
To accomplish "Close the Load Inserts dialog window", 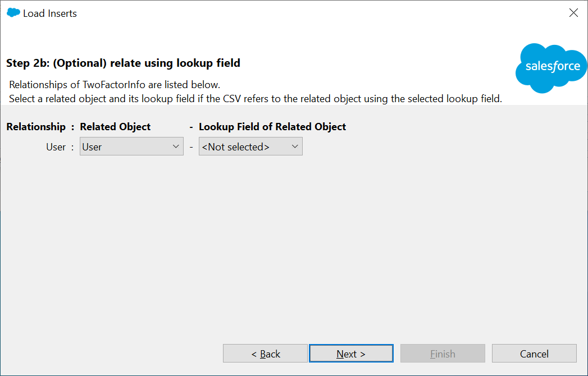I will coord(573,13).
